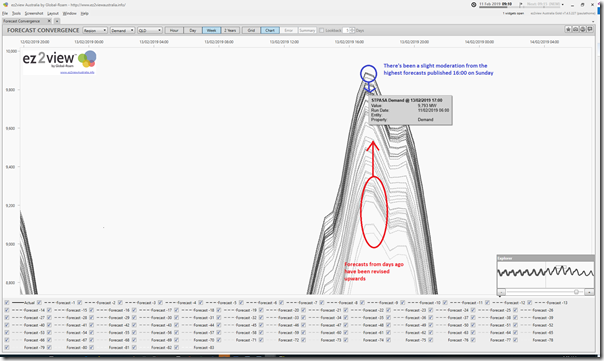Click the camera snapshot icon in widget toolbar
This screenshot has height=361, width=604.
[x=575, y=29]
